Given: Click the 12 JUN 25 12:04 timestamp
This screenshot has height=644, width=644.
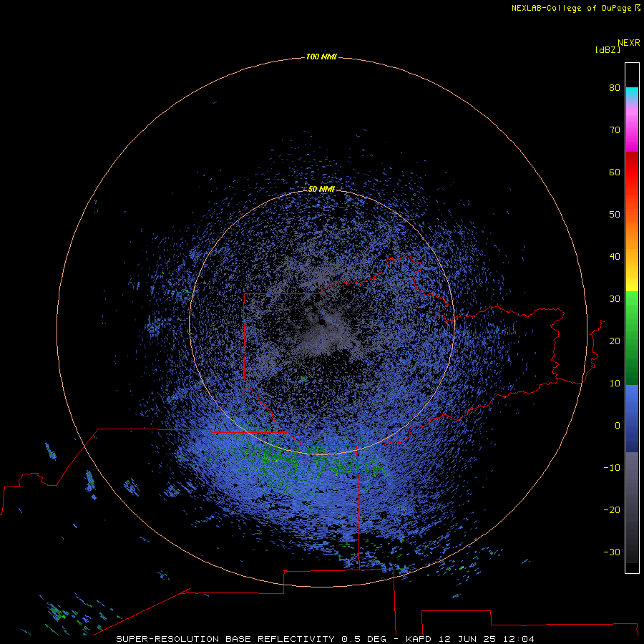Looking at the screenshot, I should click(x=487, y=639).
